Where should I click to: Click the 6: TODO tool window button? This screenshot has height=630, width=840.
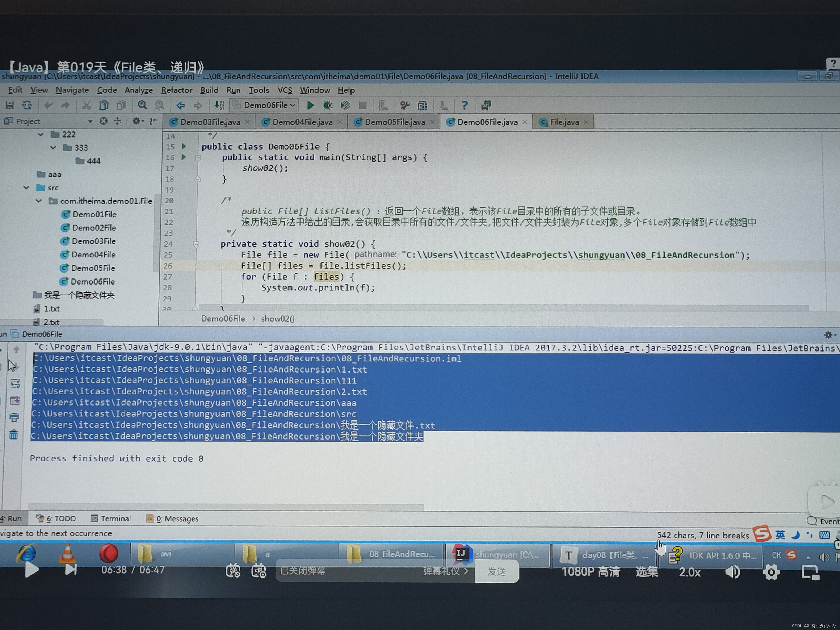(56, 518)
